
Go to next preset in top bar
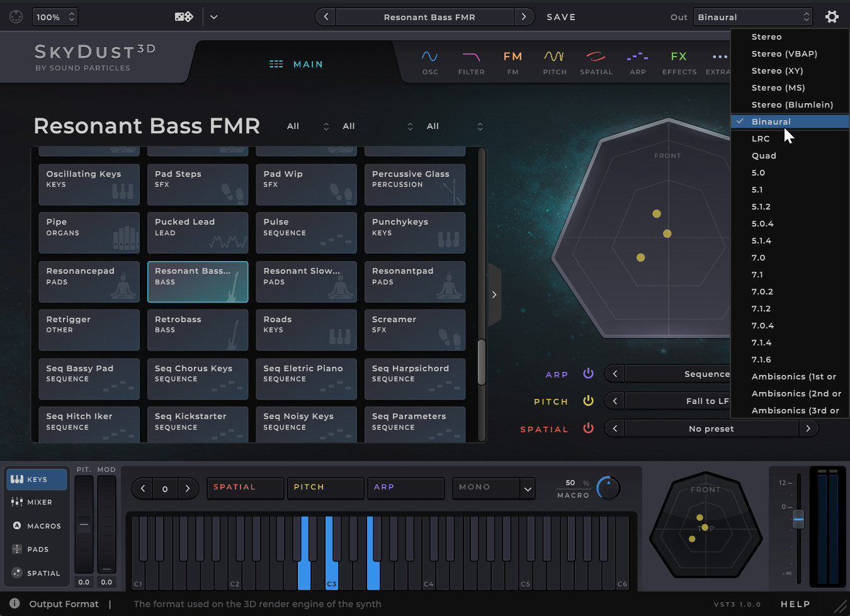(x=524, y=17)
